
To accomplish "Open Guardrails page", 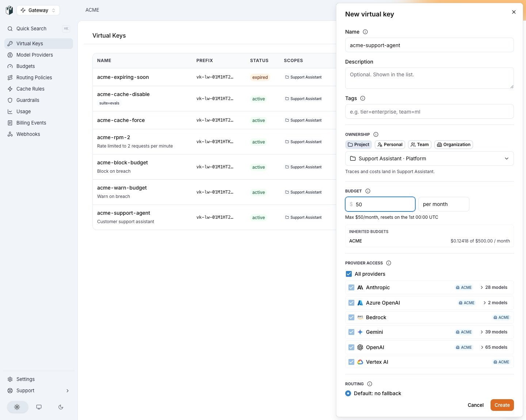I will [39, 100].
